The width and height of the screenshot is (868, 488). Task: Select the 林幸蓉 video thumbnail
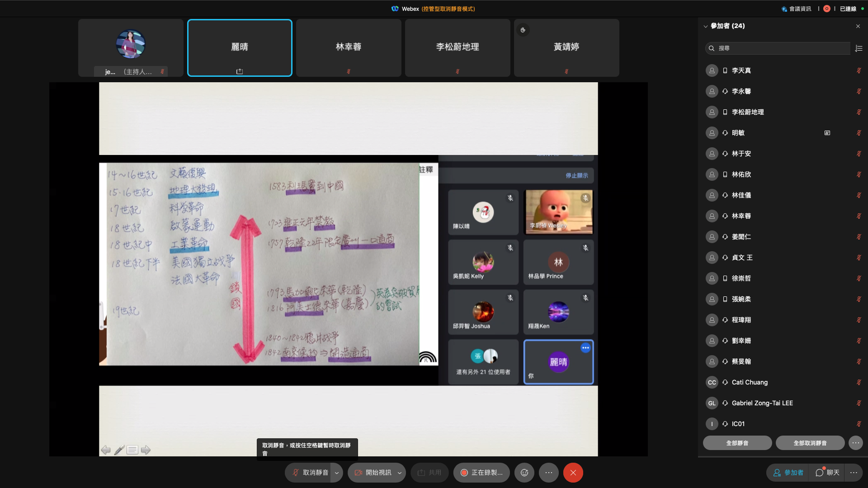pyautogui.click(x=349, y=47)
